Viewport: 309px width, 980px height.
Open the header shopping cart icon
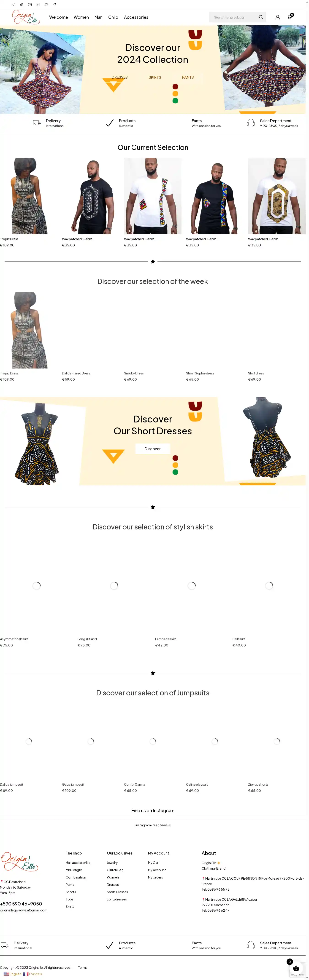click(x=290, y=17)
